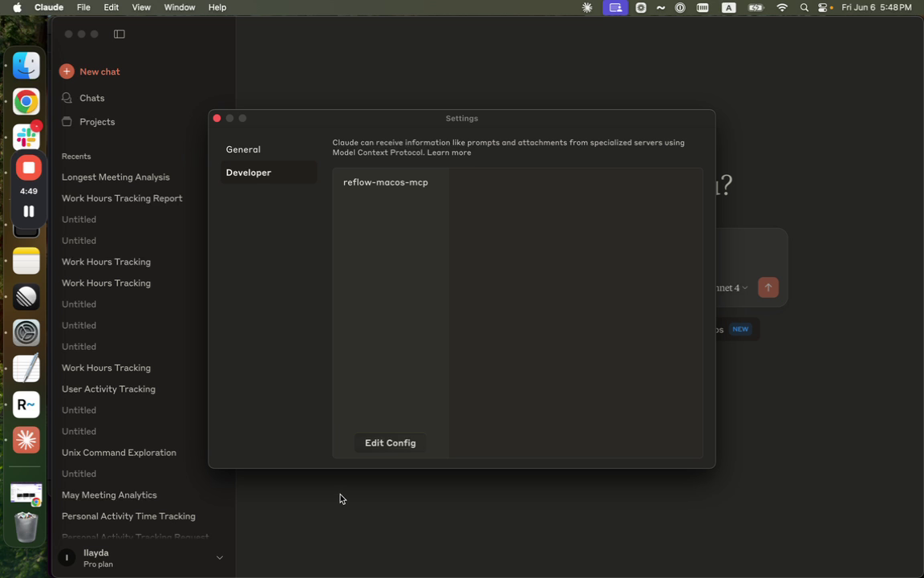Open the Apple menu
Image resolution: width=924 pixels, height=578 pixels.
pyautogui.click(x=17, y=8)
